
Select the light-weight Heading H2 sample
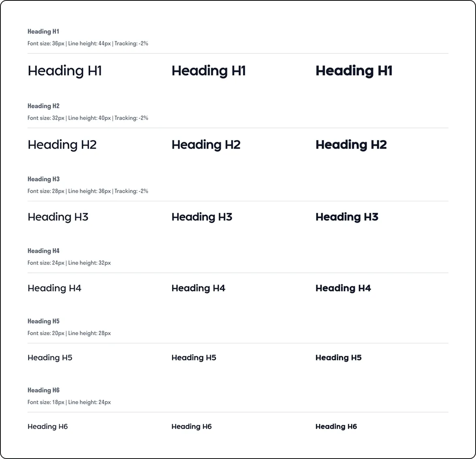(62, 145)
